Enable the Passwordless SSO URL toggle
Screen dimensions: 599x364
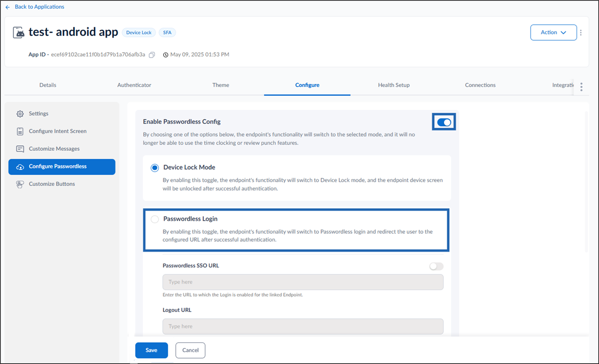pos(436,266)
